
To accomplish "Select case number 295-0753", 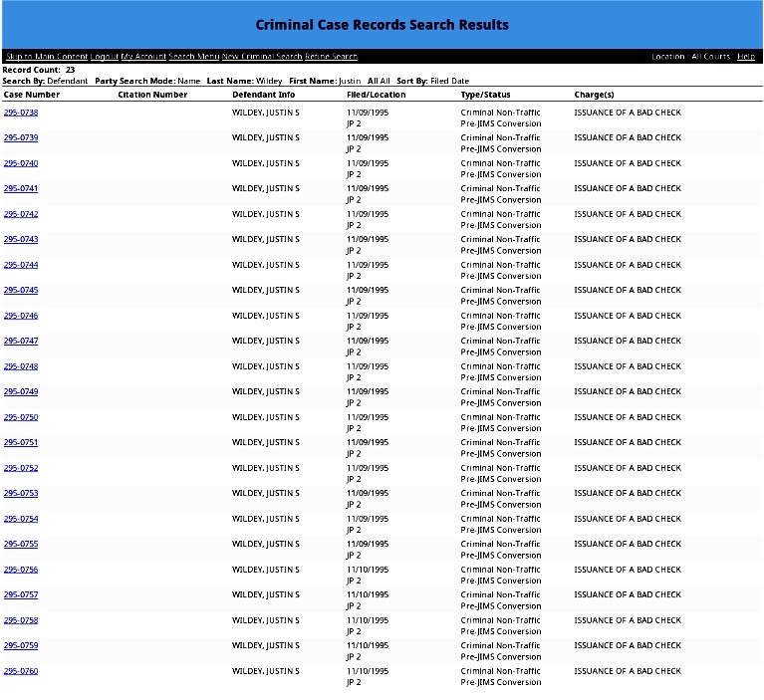I will click(21, 493).
